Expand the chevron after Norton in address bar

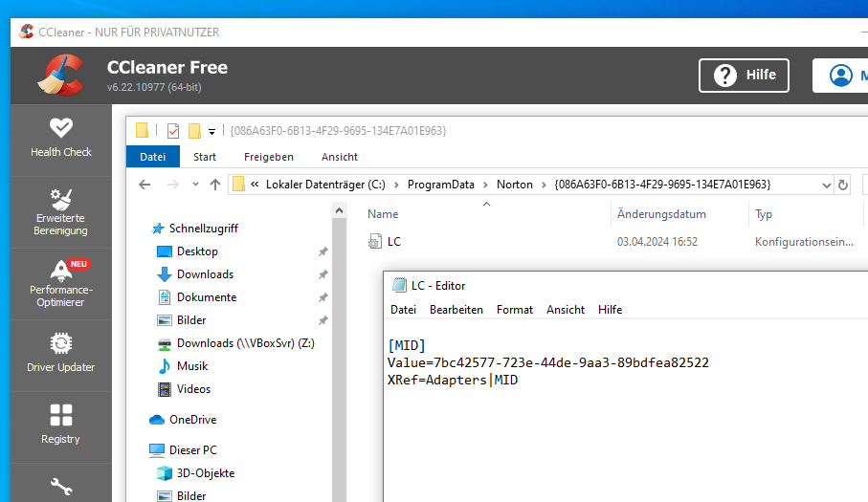point(544,185)
